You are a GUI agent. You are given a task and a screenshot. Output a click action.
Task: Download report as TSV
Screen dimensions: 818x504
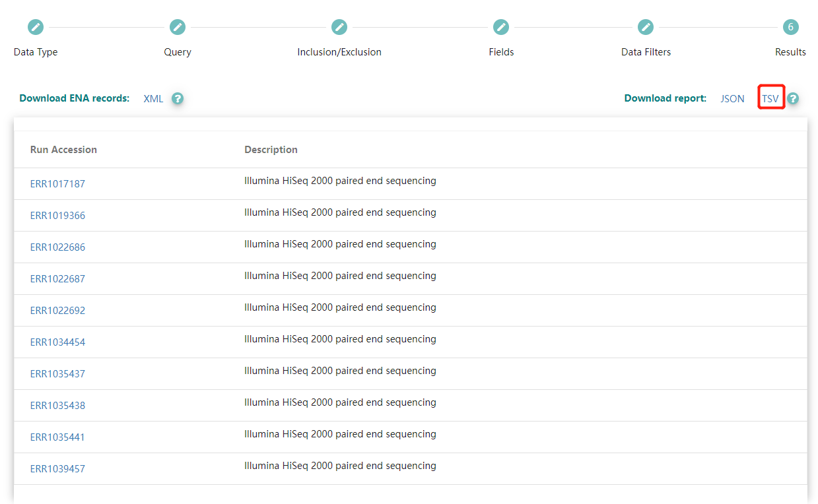pos(770,98)
